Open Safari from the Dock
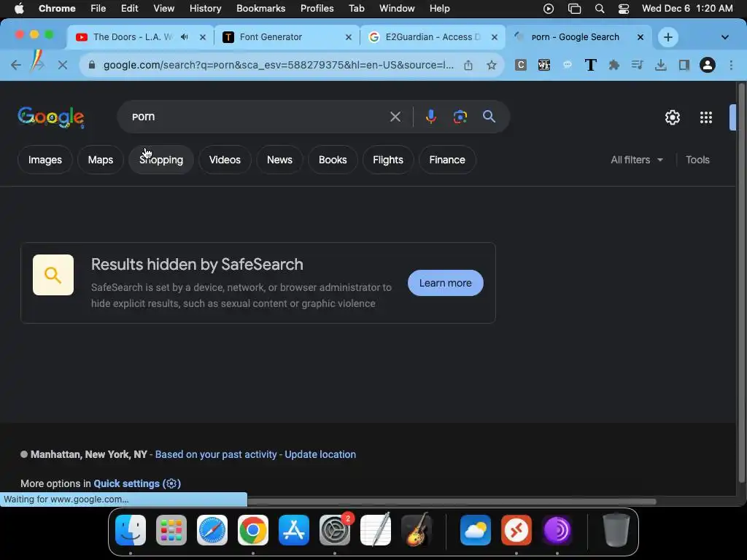Viewport: 747px width, 560px height. click(x=212, y=530)
